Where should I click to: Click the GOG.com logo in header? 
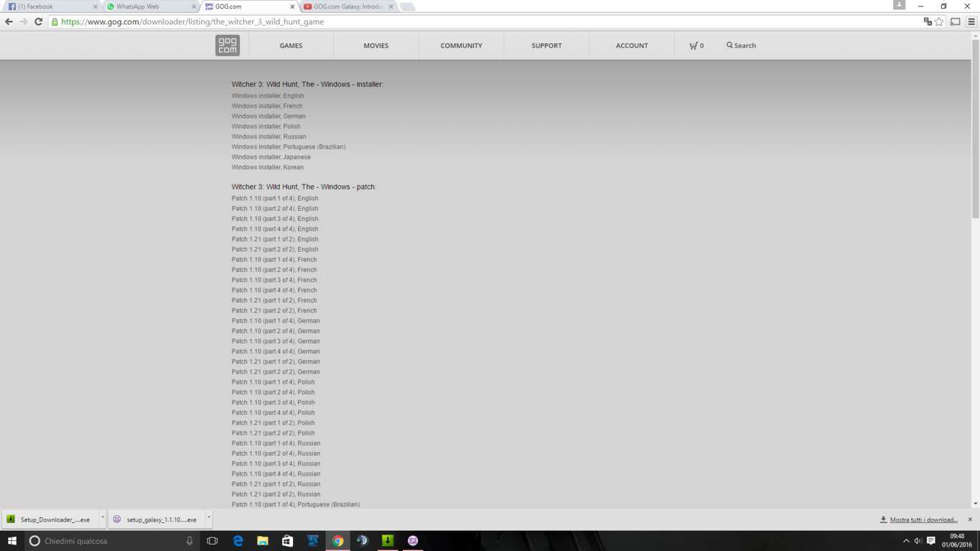(228, 45)
